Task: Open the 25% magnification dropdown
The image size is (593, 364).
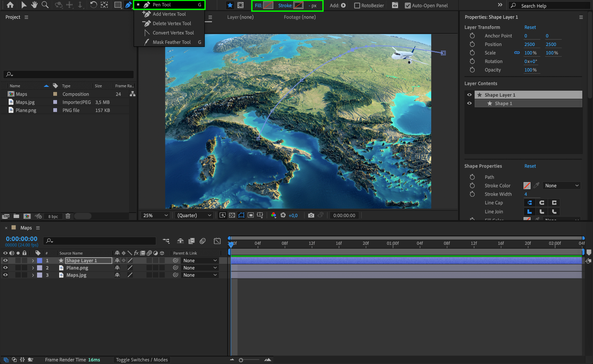Action: (155, 215)
